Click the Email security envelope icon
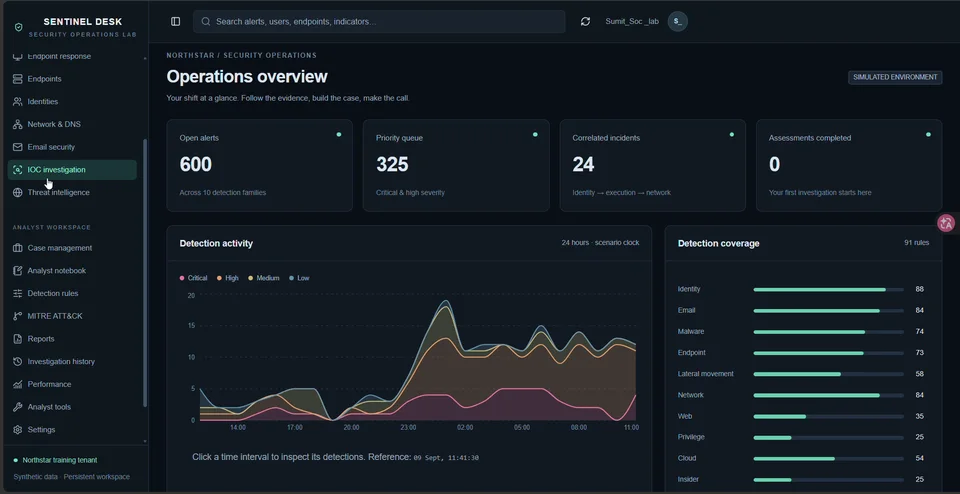The height and width of the screenshot is (494, 960). 17,147
